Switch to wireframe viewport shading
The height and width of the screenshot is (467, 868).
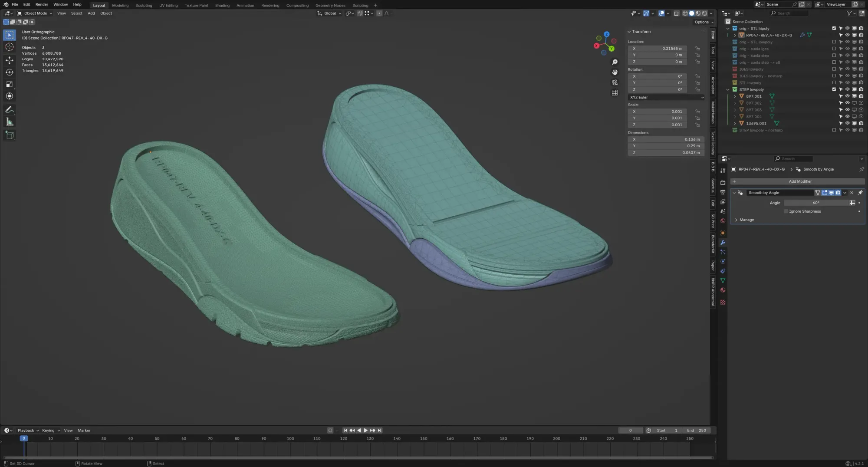pos(685,13)
